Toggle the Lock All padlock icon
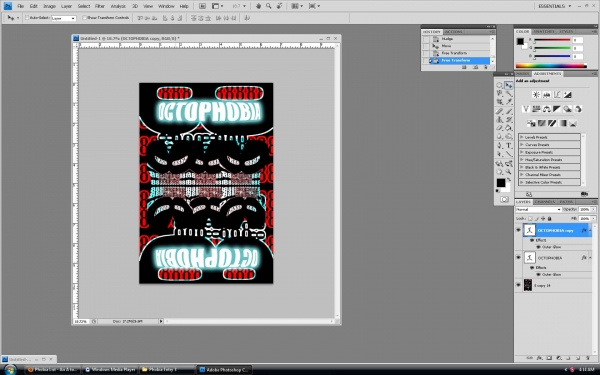This screenshot has width=600, height=375. tap(549, 218)
